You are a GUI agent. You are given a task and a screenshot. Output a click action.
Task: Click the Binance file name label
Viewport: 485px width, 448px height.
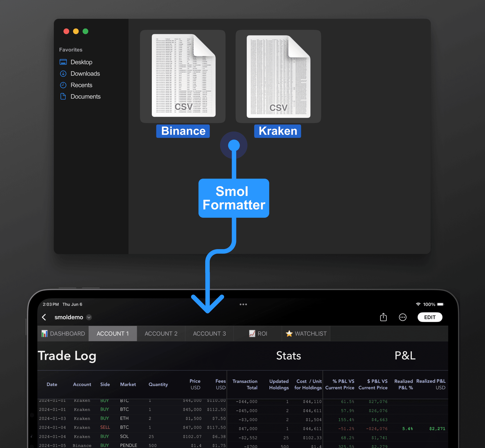[183, 131]
